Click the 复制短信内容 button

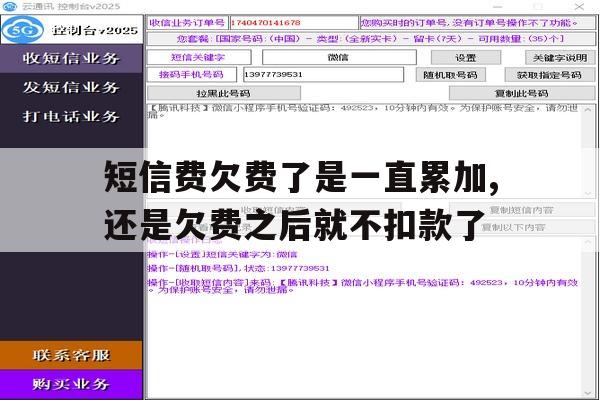522,210
